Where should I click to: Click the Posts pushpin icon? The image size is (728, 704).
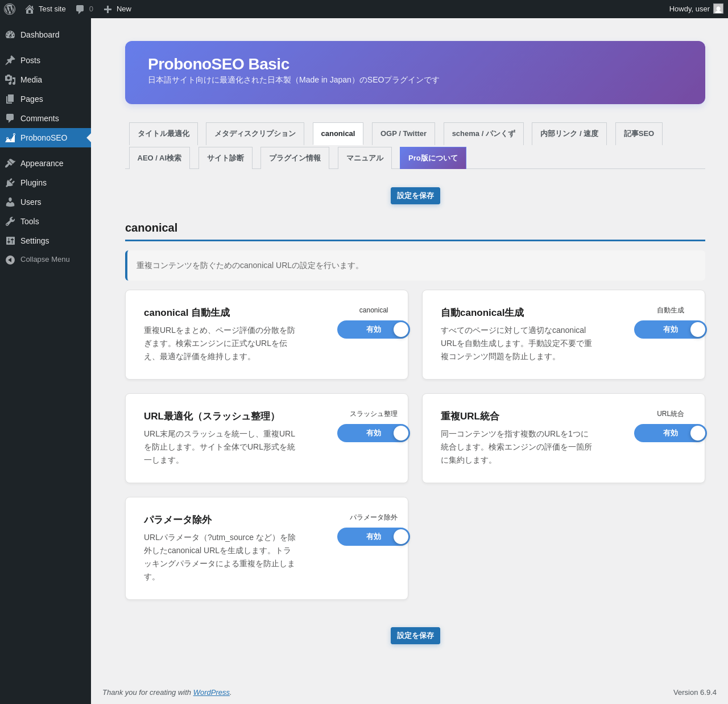point(10,60)
